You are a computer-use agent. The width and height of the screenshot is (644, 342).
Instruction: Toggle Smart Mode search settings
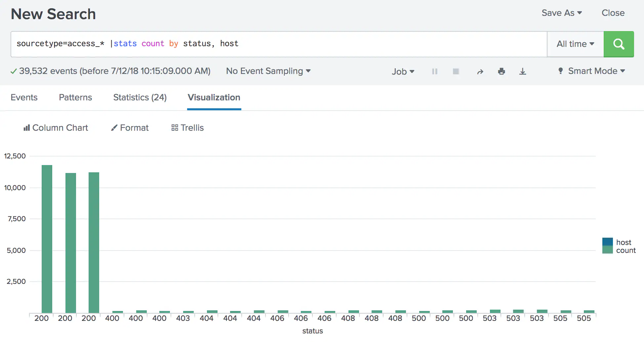(592, 71)
